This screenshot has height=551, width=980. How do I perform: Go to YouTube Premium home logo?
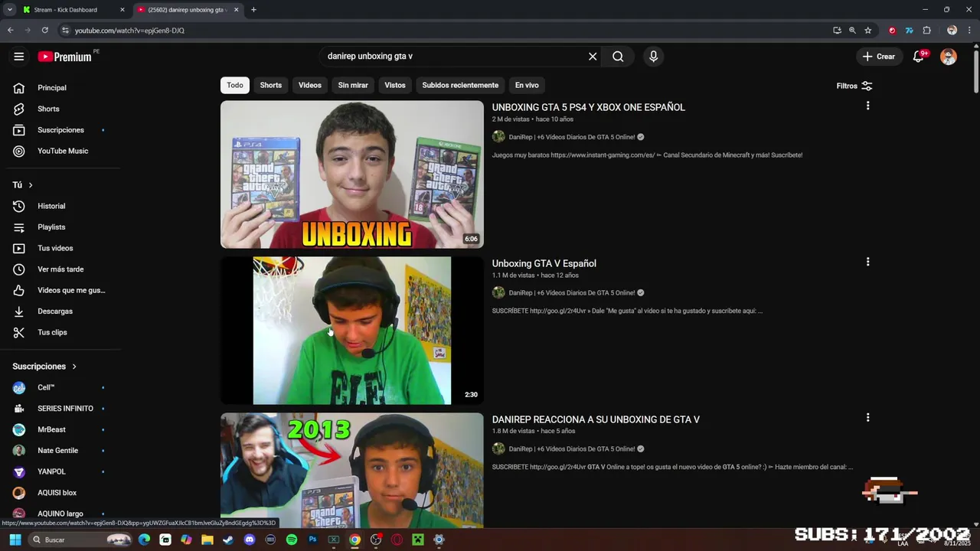point(67,57)
